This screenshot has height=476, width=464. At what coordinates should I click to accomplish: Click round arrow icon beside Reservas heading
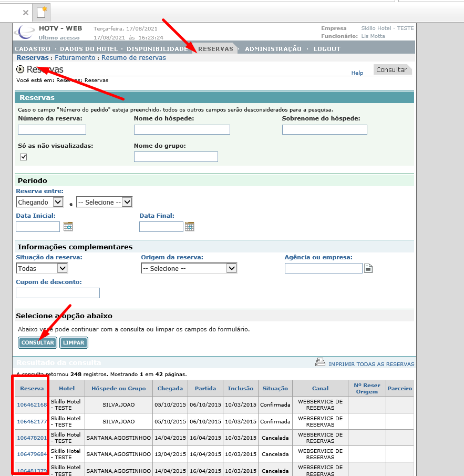pyautogui.click(x=20, y=69)
